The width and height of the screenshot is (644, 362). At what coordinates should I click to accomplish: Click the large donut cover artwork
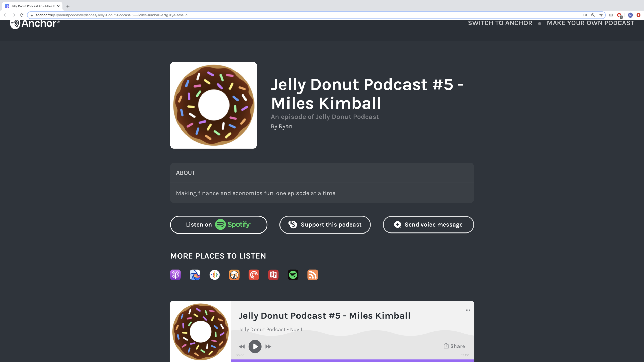coord(213,105)
